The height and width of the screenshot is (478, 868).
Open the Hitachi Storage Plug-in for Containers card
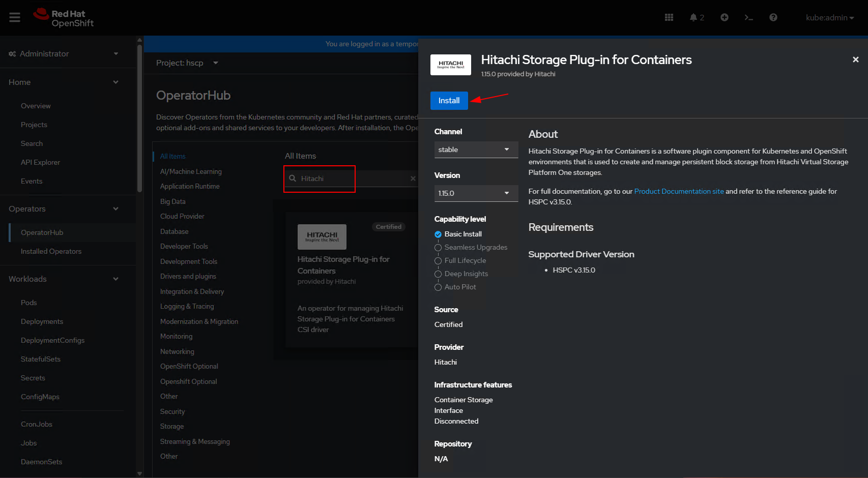point(351,280)
